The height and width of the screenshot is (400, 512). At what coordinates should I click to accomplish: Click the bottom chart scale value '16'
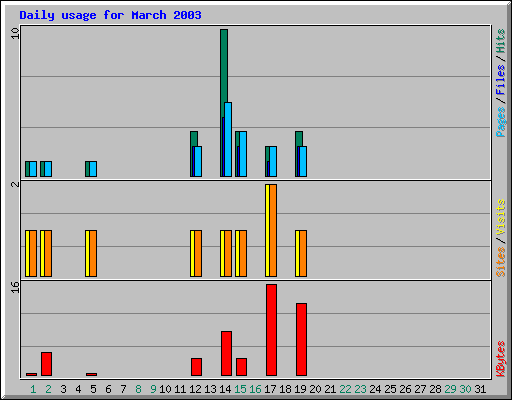tap(15, 287)
